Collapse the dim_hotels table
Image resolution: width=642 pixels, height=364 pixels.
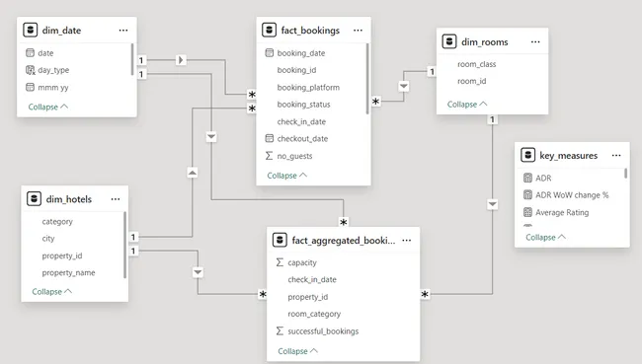click(x=52, y=292)
